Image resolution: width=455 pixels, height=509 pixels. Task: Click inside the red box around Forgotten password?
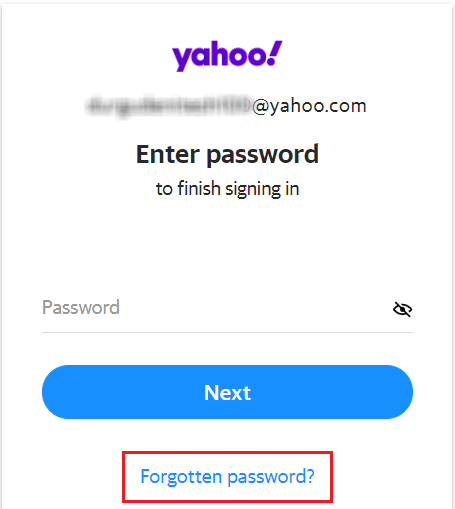(227, 477)
